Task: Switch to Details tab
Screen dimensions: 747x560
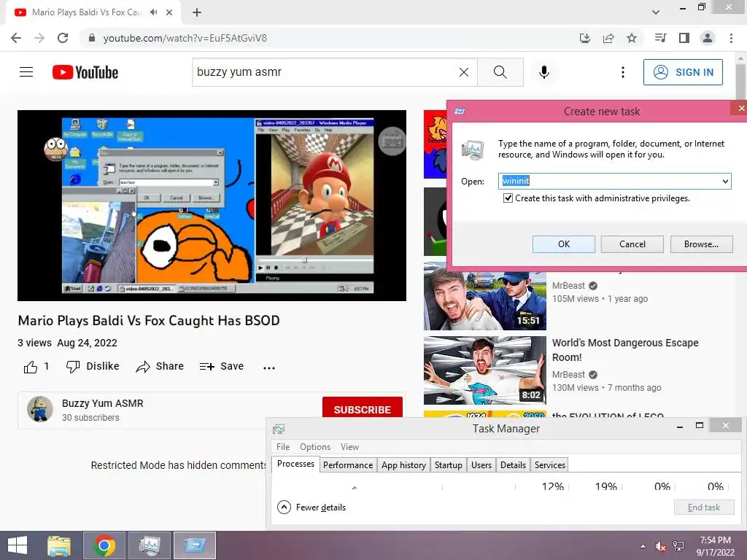Action: 513,464
